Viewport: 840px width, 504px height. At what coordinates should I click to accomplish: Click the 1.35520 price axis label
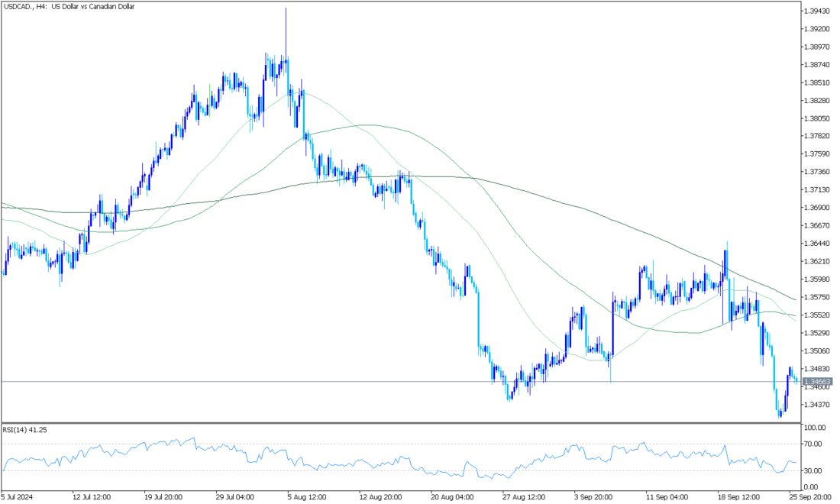[817, 315]
